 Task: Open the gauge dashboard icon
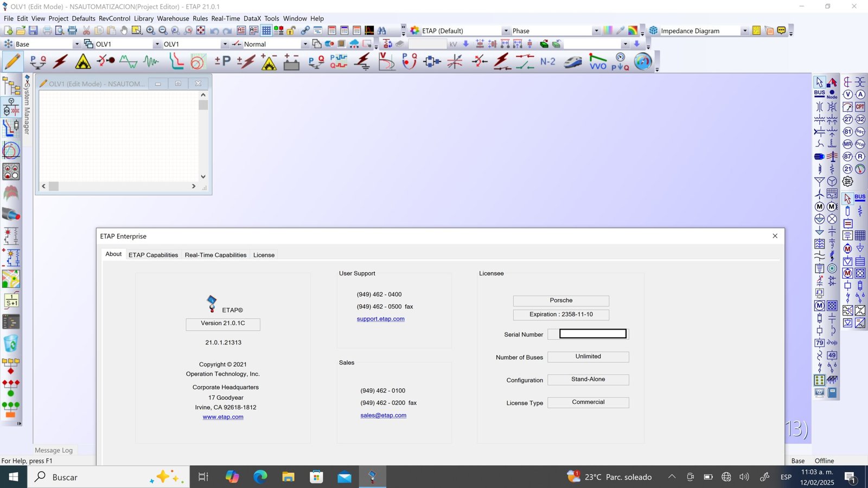643,61
